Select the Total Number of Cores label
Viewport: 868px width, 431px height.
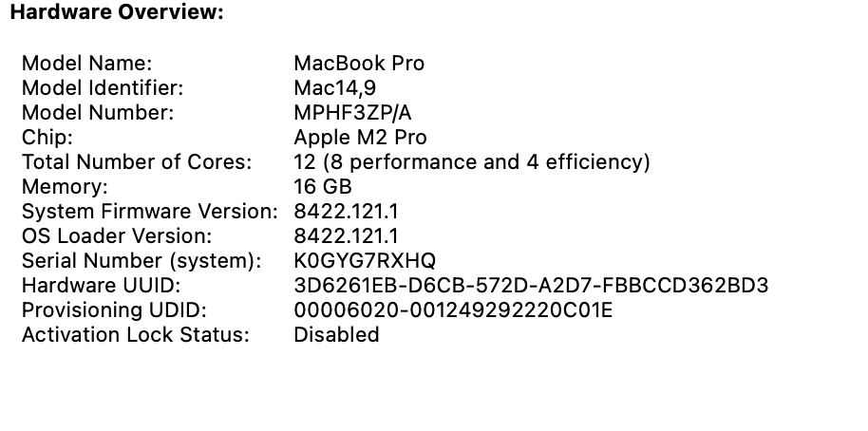click(x=137, y=162)
